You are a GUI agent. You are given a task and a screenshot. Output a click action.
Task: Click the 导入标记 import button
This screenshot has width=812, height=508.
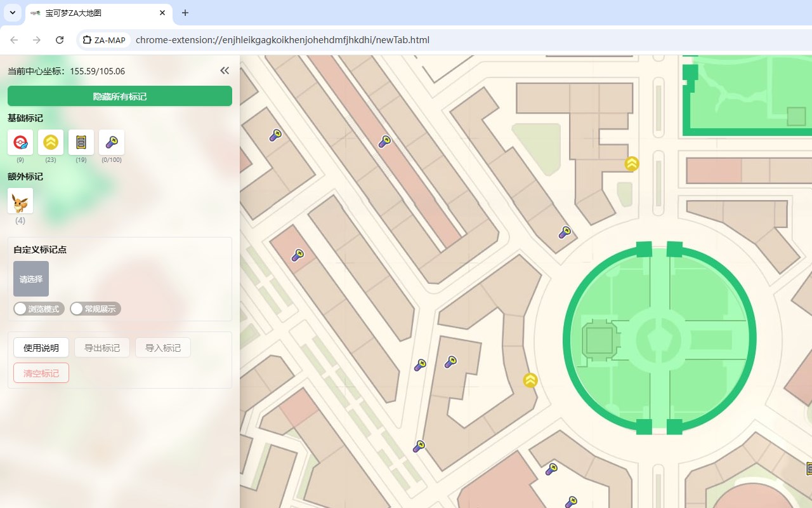click(x=163, y=347)
